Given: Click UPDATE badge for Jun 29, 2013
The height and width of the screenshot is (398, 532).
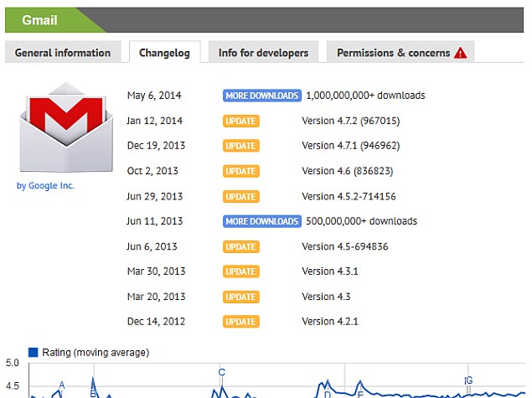Looking at the screenshot, I should click(241, 196).
